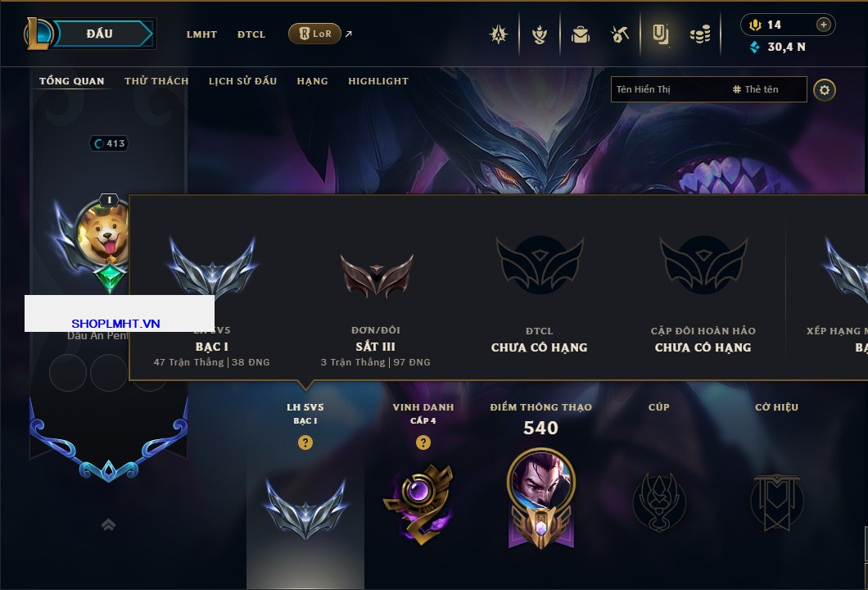
Task: Go to the ĐTCL section
Action: coord(251,34)
